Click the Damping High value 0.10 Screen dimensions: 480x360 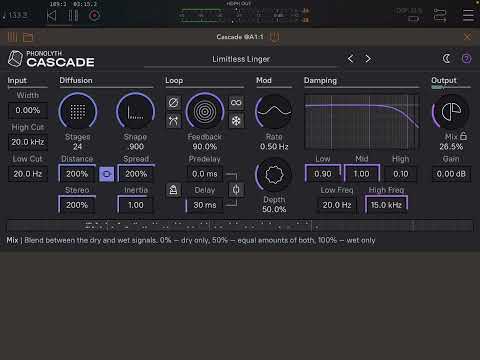[401, 174]
